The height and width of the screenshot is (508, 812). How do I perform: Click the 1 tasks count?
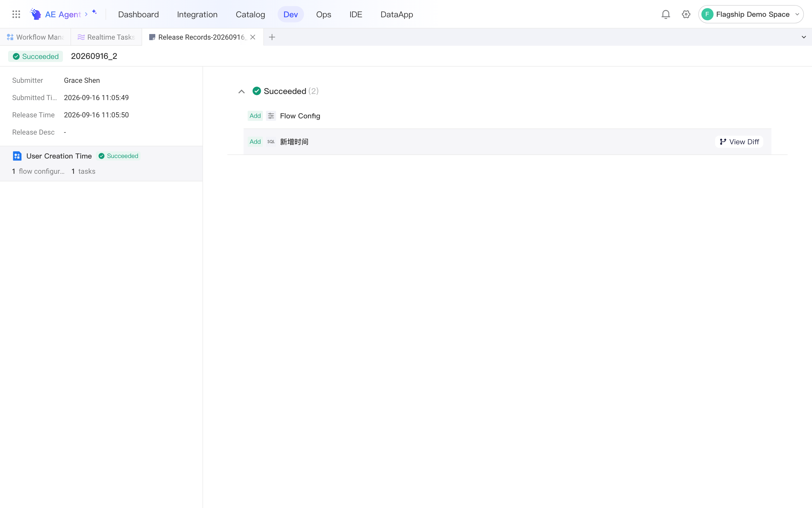tap(83, 171)
